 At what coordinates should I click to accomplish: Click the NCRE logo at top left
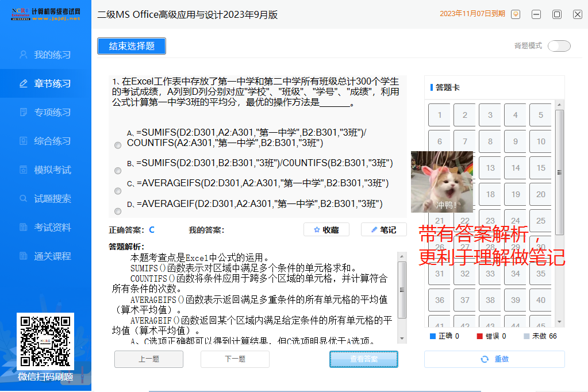click(x=45, y=14)
